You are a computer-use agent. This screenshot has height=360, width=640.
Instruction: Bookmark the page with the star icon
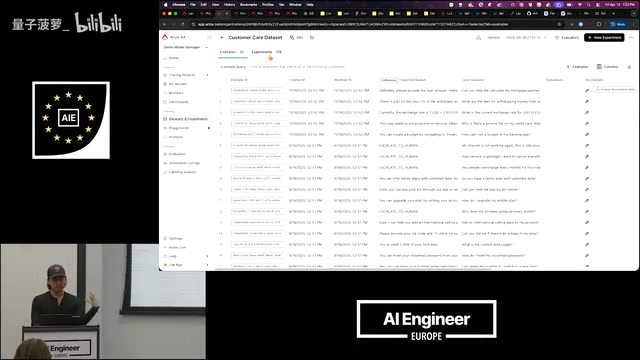tap(559, 24)
